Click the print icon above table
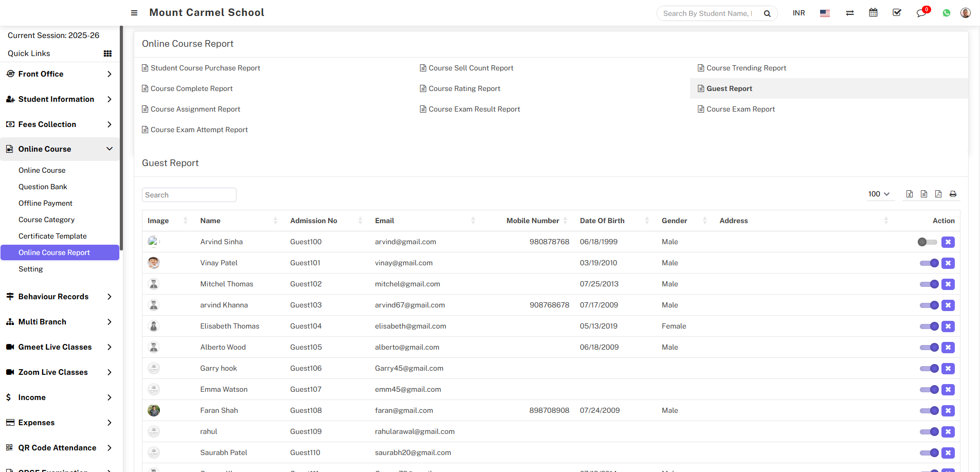The image size is (980, 472). (x=953, y=194)
